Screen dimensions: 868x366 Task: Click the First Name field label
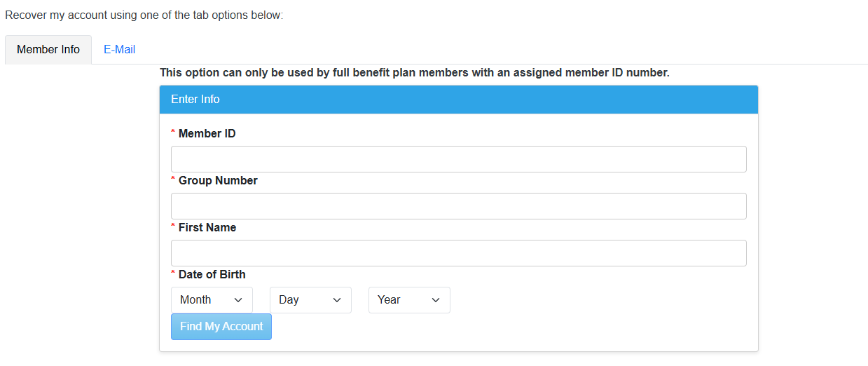207,227
